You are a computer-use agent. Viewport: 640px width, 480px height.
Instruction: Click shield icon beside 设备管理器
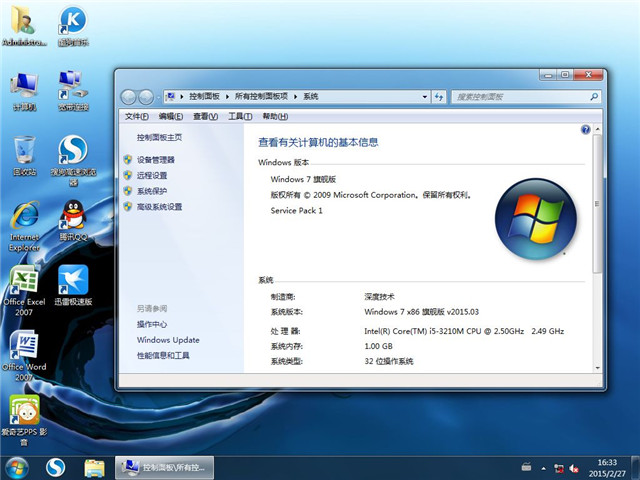click(128, 160)
